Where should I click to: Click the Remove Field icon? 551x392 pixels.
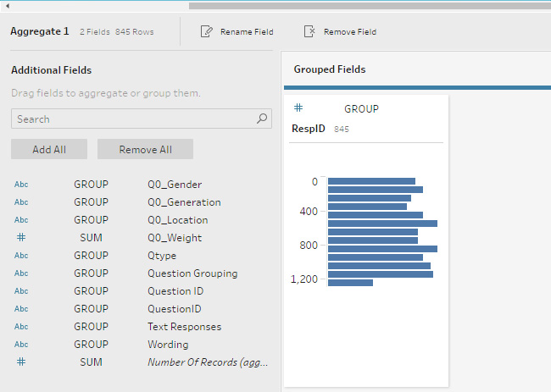[x=309, y=31]
